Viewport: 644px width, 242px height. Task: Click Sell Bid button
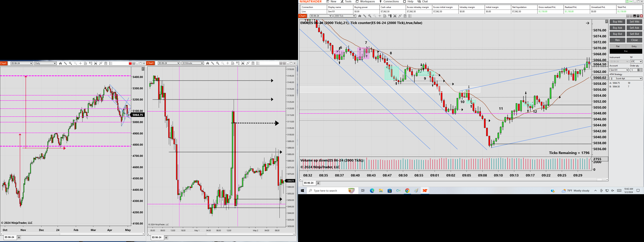pyautogui.click(x=634, y=34)
